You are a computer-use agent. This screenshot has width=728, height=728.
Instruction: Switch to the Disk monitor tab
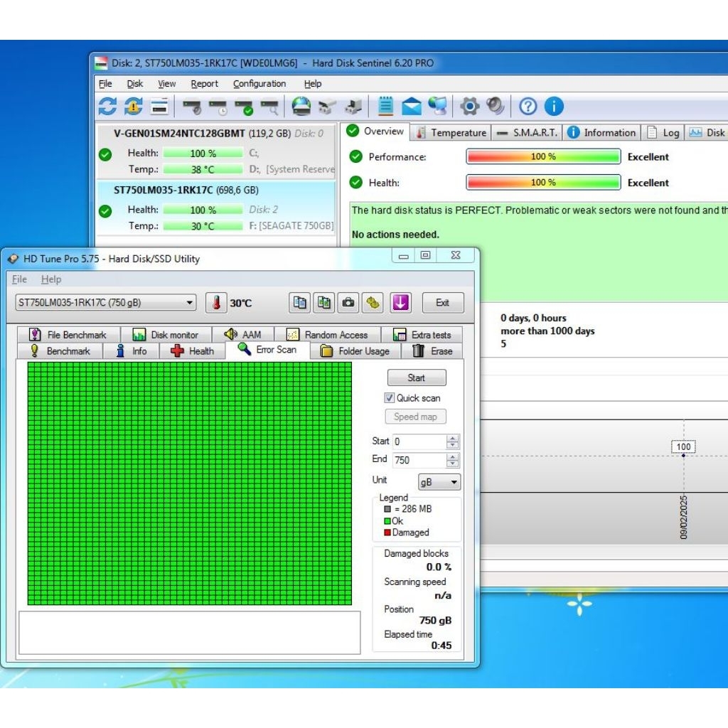(166, 335)
